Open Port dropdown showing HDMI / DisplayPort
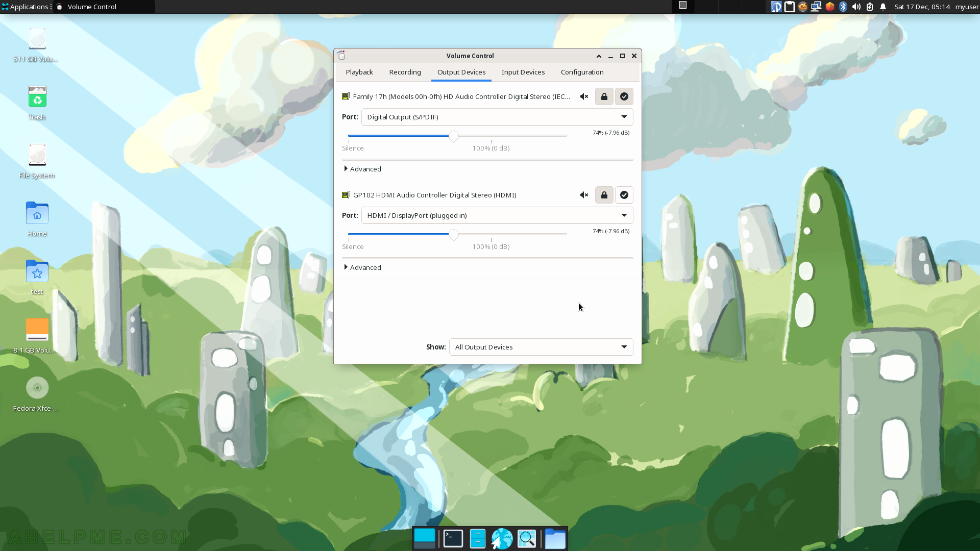 pyautogui.click(x=497, y=215)
